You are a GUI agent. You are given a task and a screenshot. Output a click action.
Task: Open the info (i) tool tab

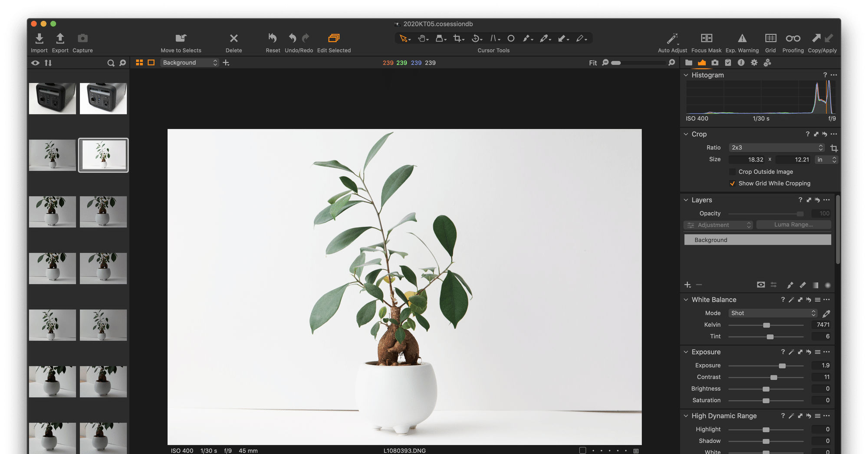pyautogui.click(x=741, y=63)
